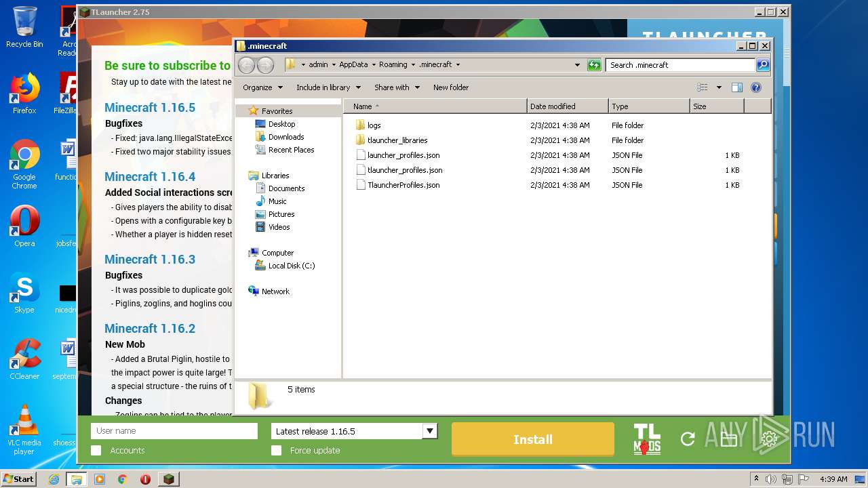Refresh the .minecraft folder address bar
Image resolution: width=868 pixels, height=488 pixels.
(x=594, y=65)
